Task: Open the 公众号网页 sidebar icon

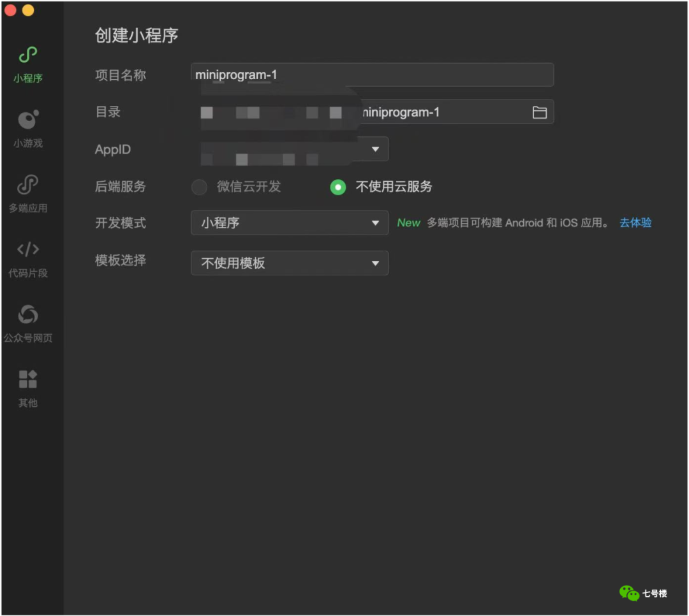Action: [x=28, y=314]
